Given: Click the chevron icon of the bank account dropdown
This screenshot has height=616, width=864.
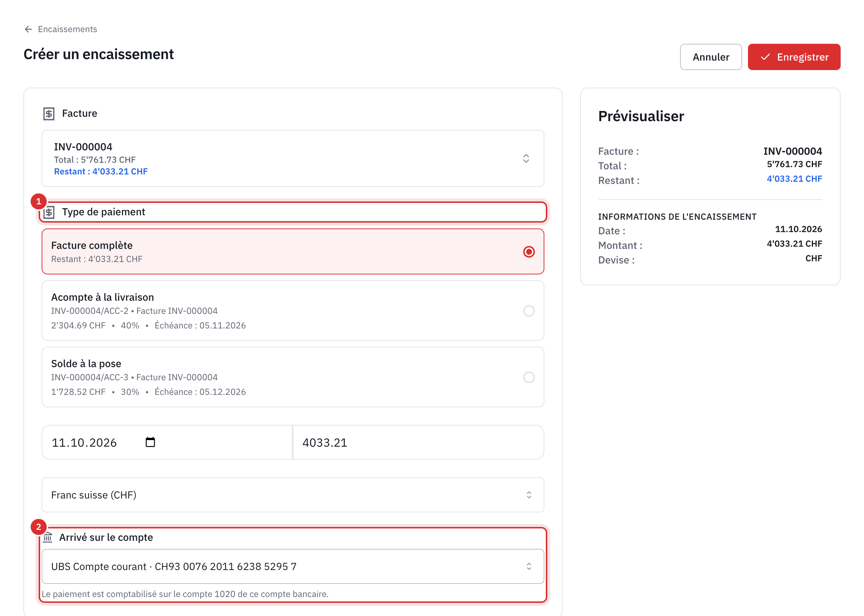Looking at the screenshot, I should (529, 566).
